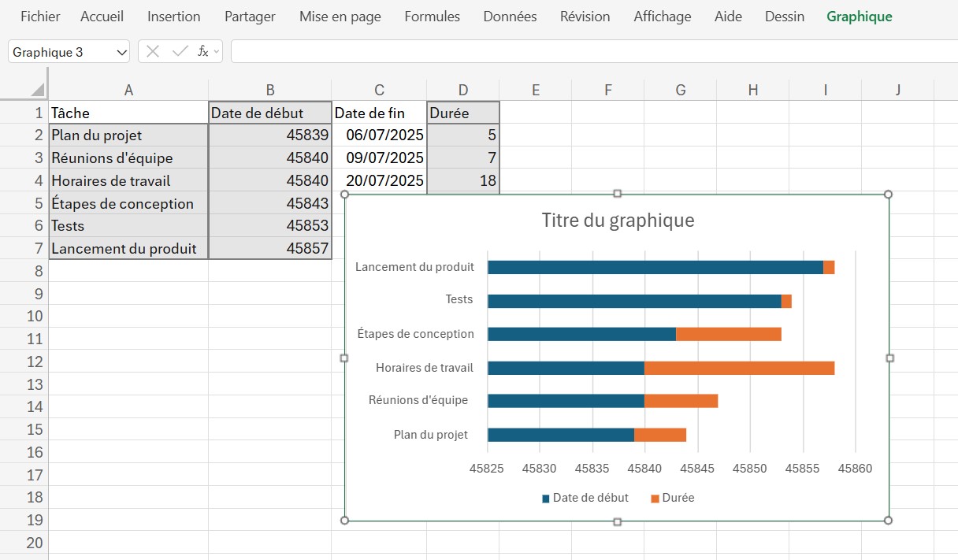The width and height of the screenshot is (958, 560).
Task: Select the Partager tab
Action: tap(250, 17)
